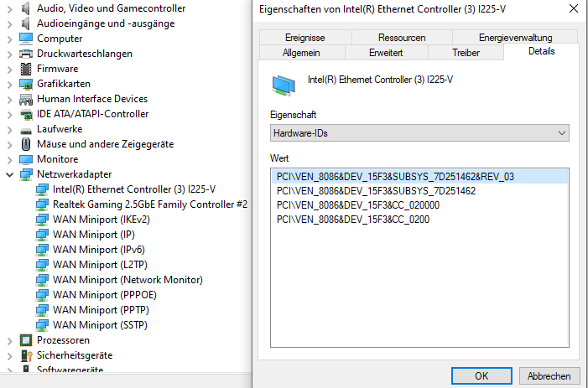Click the Mäuse und andere Zeigegeräte icon

[26, 144]
